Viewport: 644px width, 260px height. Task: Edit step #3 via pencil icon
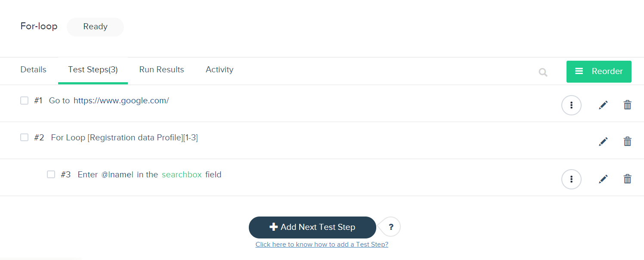pyautogui.click(x=603, y=179)
